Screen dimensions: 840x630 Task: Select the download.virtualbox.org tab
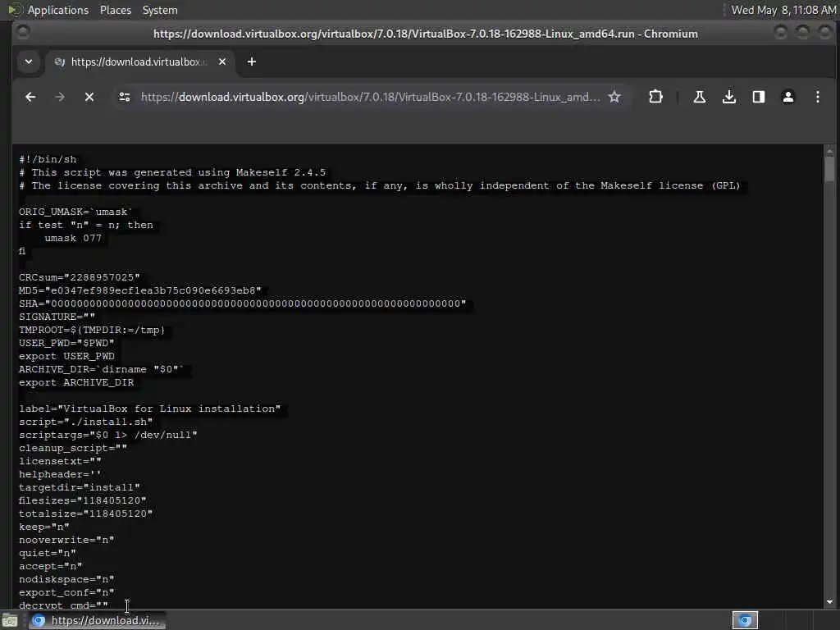click(140, 62)
